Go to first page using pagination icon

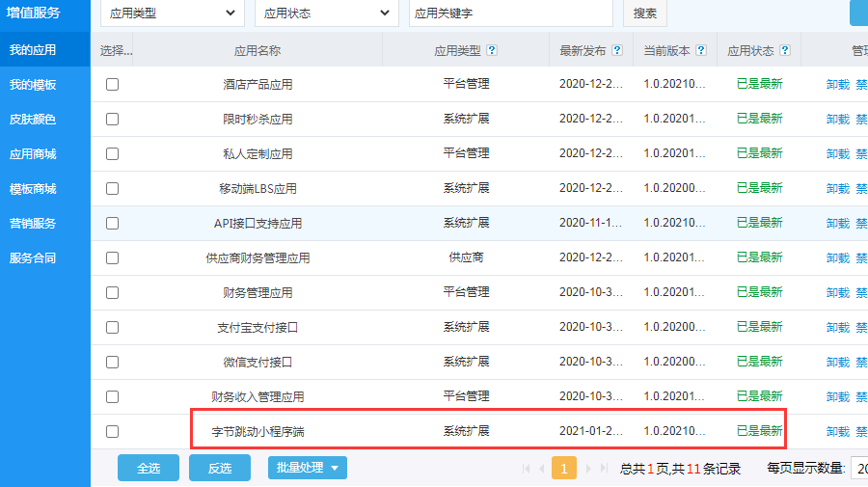pos(527,469)
